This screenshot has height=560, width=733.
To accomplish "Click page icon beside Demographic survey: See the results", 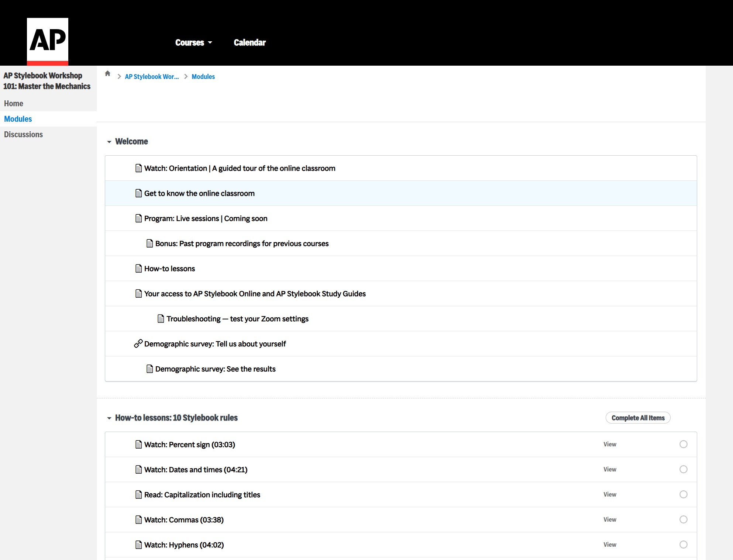I will tap(150, 369).
